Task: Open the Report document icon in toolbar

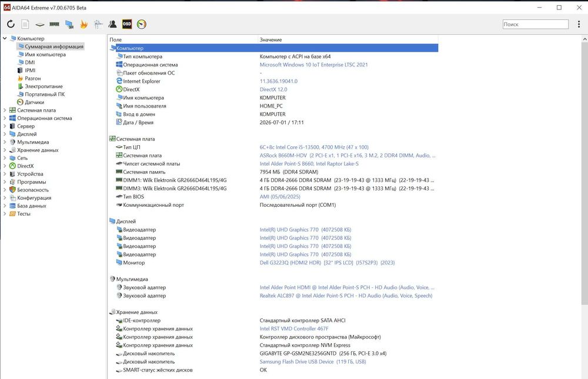Action: click(25, 24)
